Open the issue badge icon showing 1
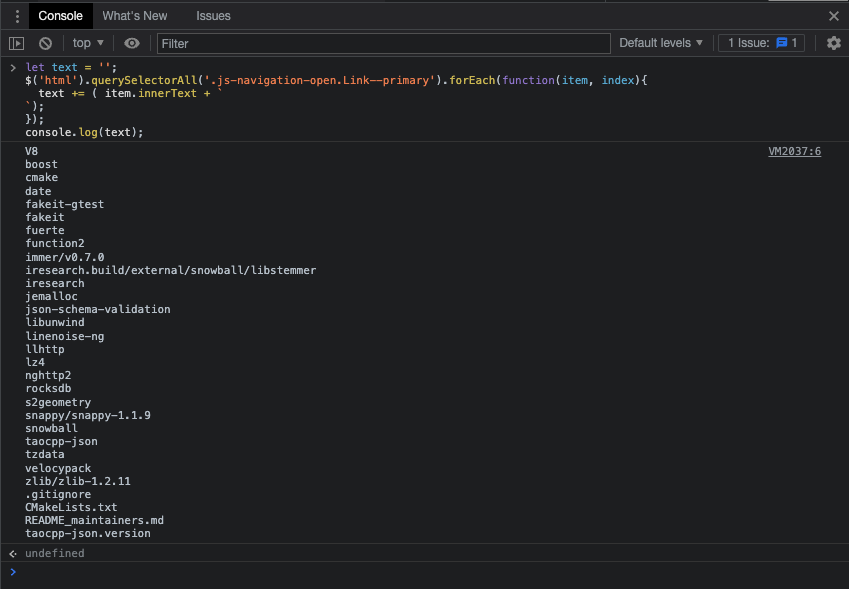The width and height of the screenshot is (849, 589). 782,43
